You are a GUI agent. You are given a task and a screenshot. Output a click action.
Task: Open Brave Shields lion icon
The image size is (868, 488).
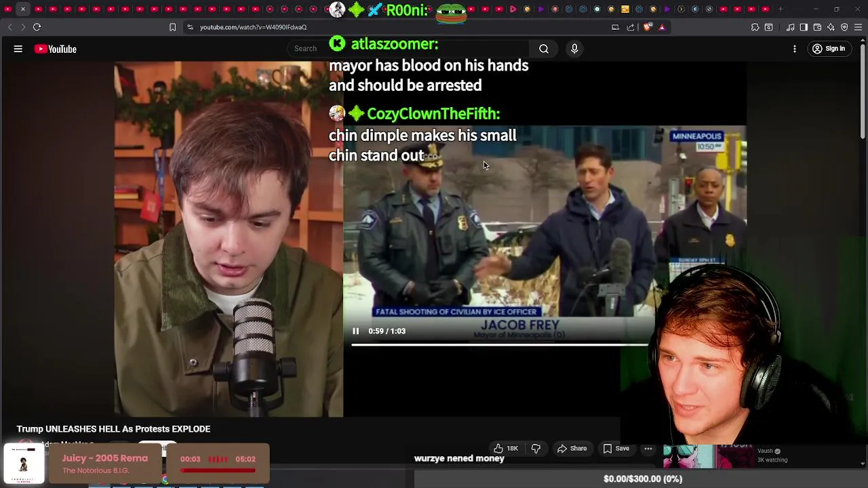pos(647,27)
